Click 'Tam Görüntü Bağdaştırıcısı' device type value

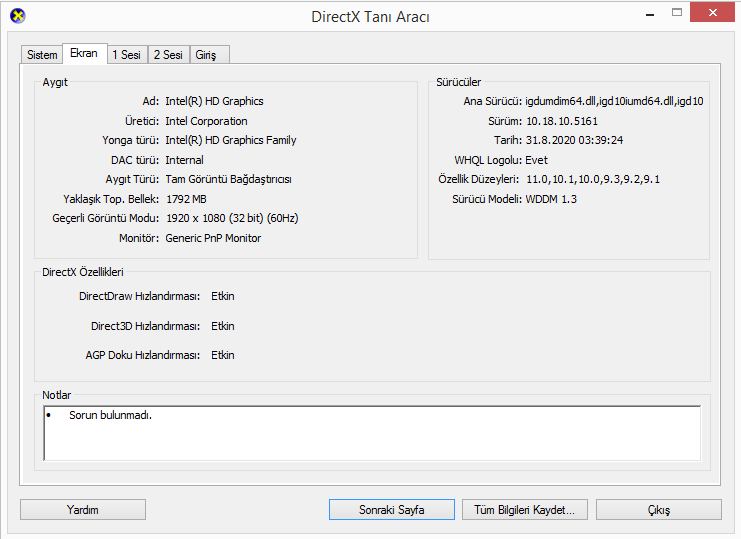click(228, 180)
